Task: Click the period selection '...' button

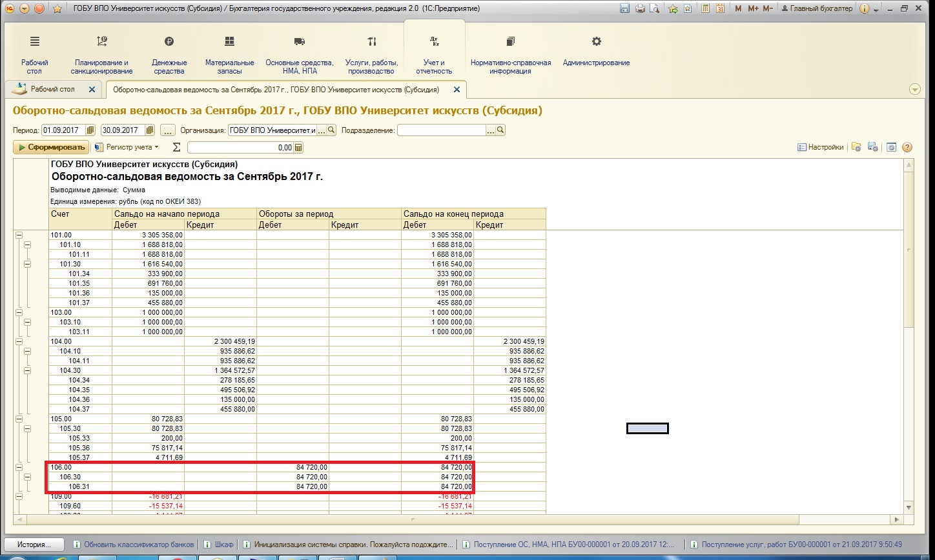Action: (x=168, y=130)
